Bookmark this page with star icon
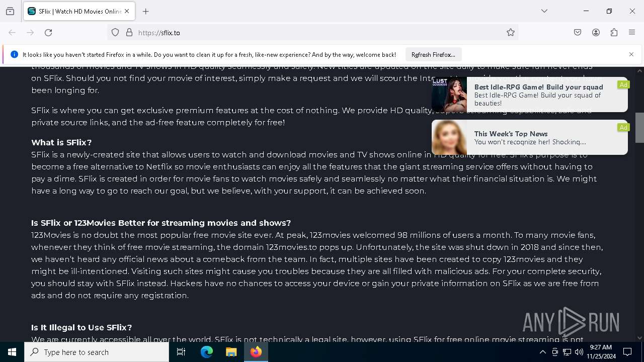644x362 pixels. 511,33
